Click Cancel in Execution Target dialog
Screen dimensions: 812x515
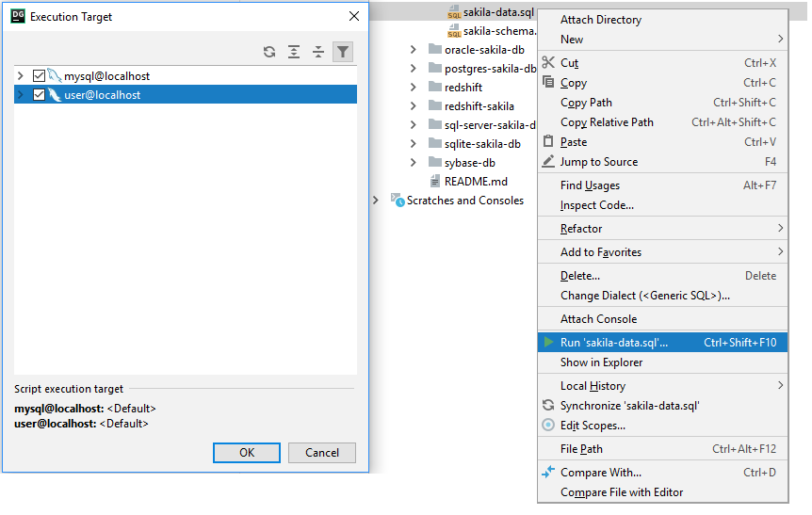tap(322, 452)
